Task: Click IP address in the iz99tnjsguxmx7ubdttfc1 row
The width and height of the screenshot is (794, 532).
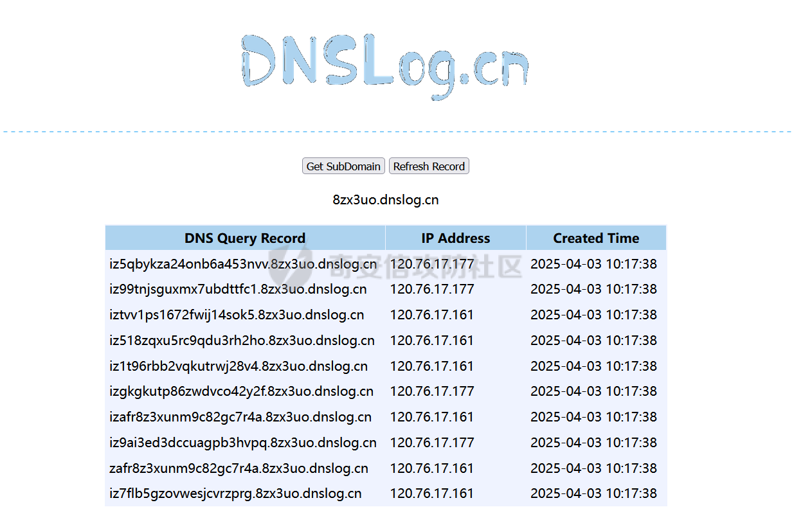Action: [432, 289]
